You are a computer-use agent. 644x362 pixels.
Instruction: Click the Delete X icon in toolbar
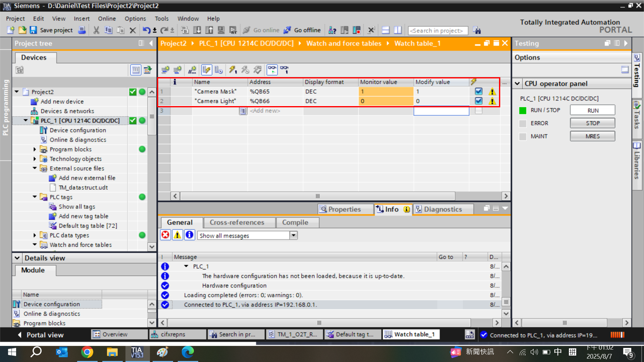coord(133,30)
